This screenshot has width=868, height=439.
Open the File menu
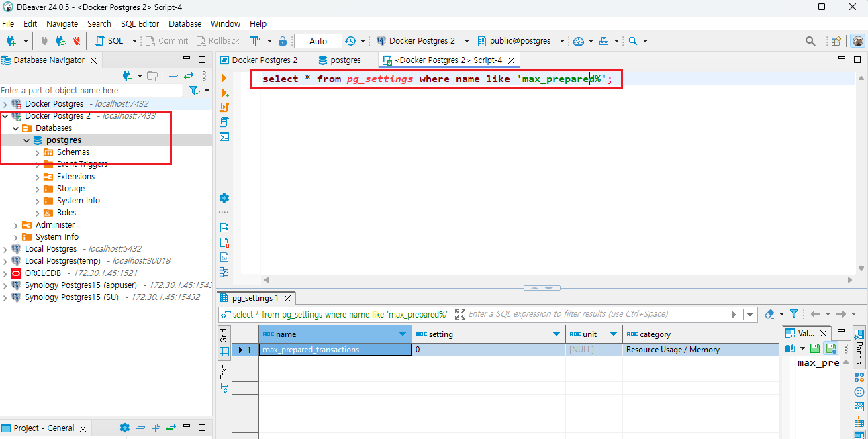[8, 23]
